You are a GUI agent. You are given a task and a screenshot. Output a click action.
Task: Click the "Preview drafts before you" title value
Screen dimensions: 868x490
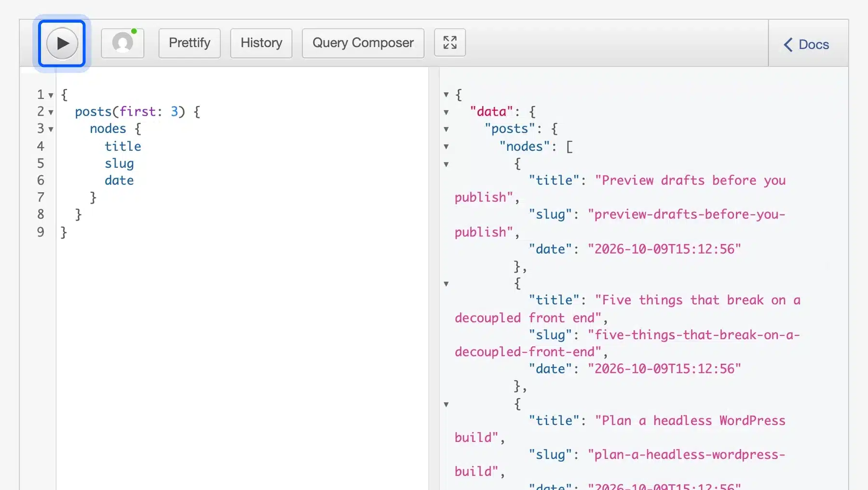coord(691,180)
